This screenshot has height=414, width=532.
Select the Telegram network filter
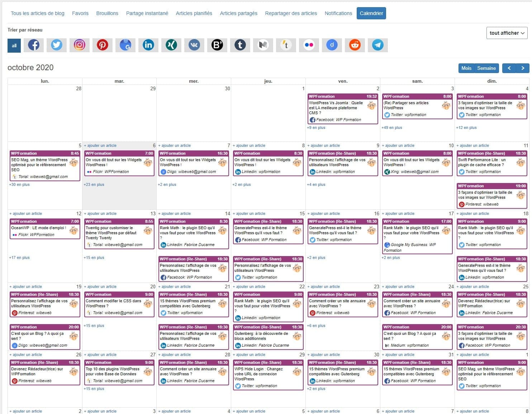coord(377,45)
